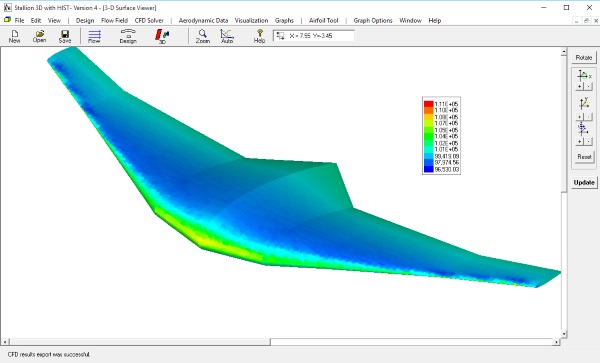Increase X-axis rotation with plus button
Image resolution: width=600 pixels, height=363 pixels.
click(x=579, y=87)
